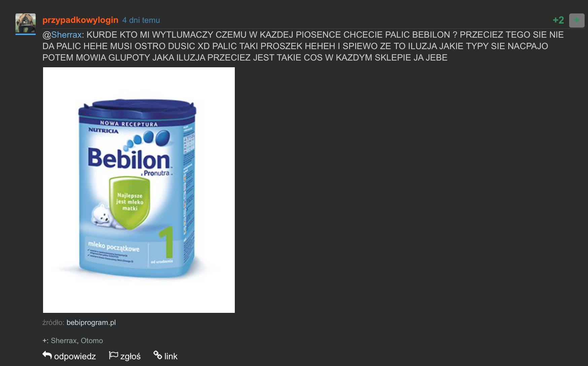Viewport: 588px width, 366px height.
Task: Visit the bebiprogram.pl source link
Action: tap(91, 322)
